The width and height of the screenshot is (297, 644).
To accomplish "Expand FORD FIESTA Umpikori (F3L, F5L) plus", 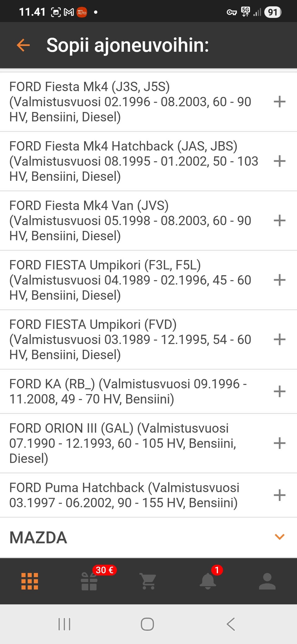I will tap(279, 280).
